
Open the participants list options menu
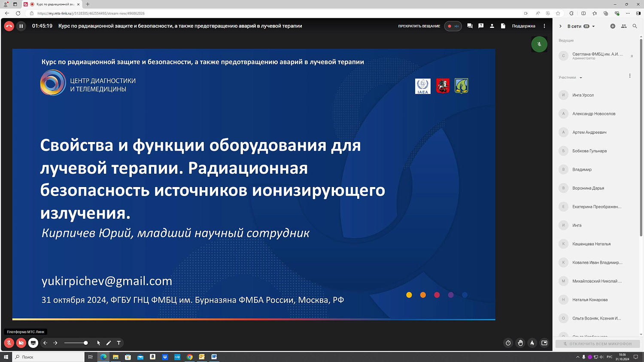click(630, 76)
